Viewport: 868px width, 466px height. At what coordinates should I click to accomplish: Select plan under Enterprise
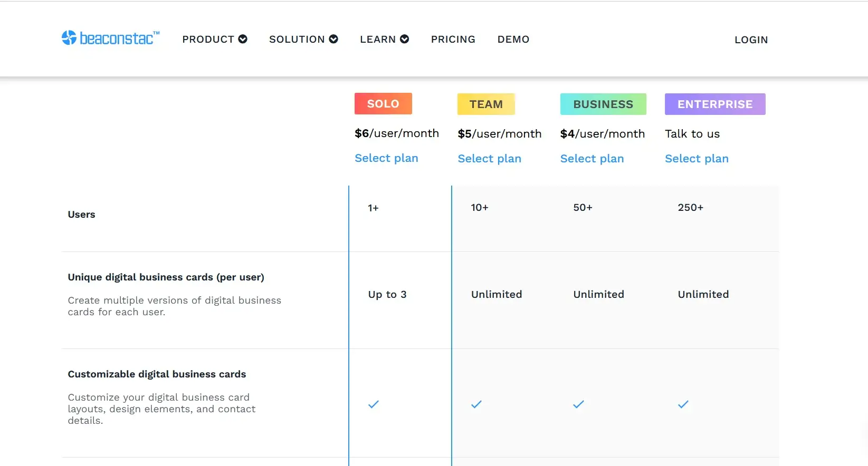697,159
